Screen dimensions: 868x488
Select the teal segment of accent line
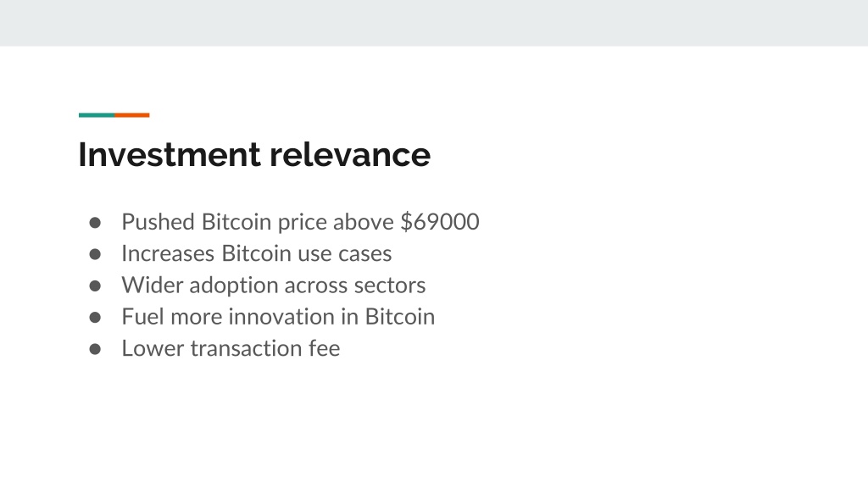tap(97, 115)
